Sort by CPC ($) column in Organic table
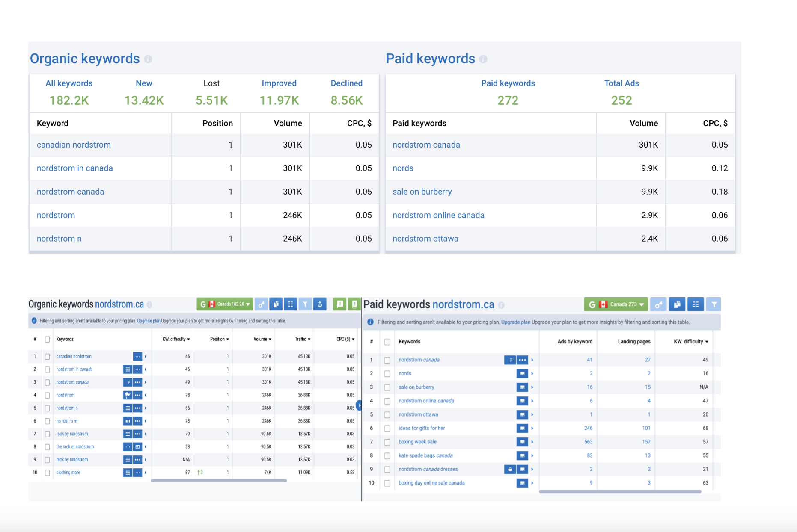 pyautogui.click(x=345, y=339)
